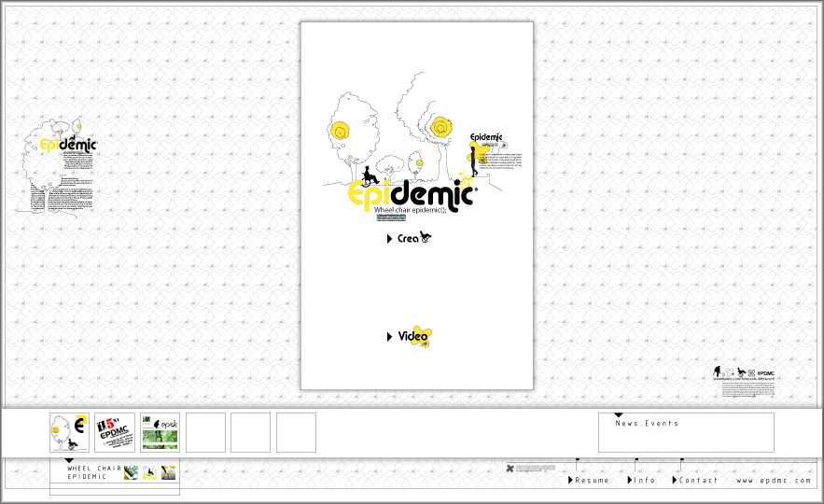Expand the News.Events panel arrow
This screenshot has height=504, width=824.
(618, 415)
